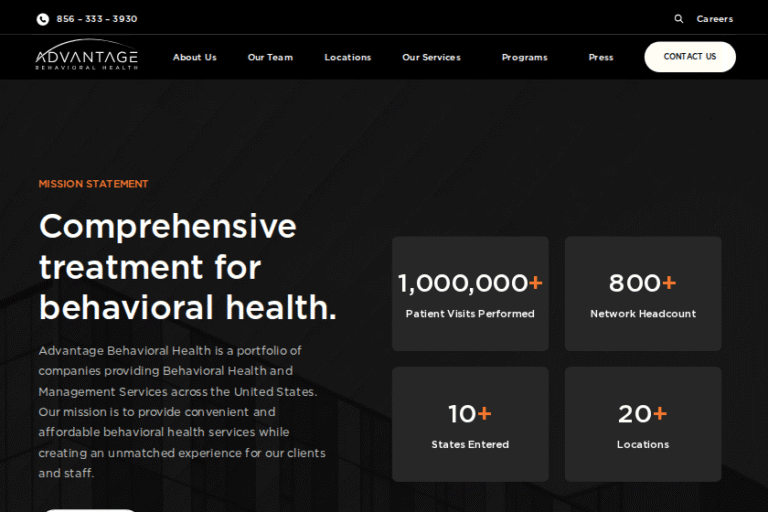The image size is (768, 512).
Task: Click the 1,000,000+ Patient Visits Performed card
Action: tap(470, 294)
